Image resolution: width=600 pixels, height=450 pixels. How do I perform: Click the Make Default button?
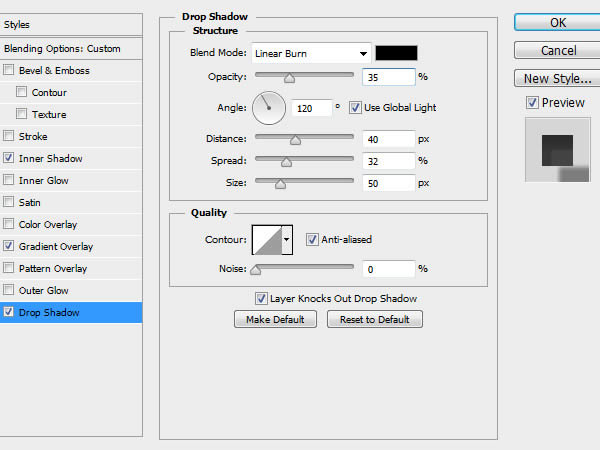(x=275, y=319)
